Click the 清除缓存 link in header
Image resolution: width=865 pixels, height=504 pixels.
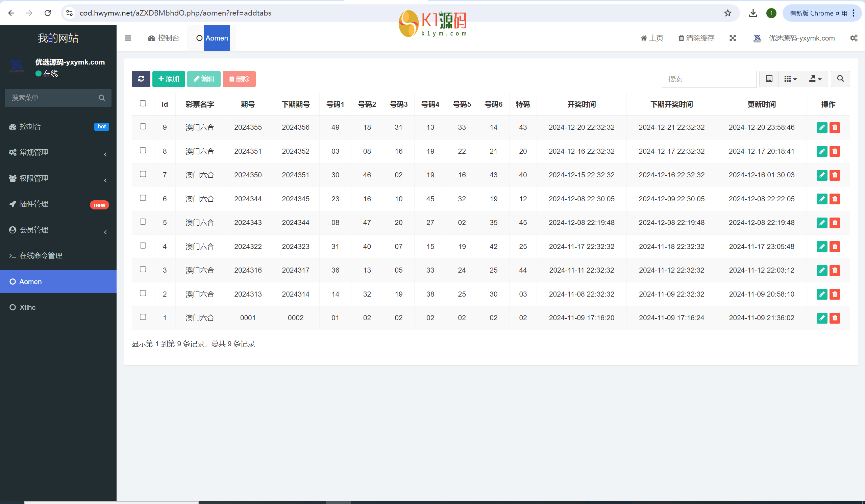pyautogui.click(x=696, y=38)
